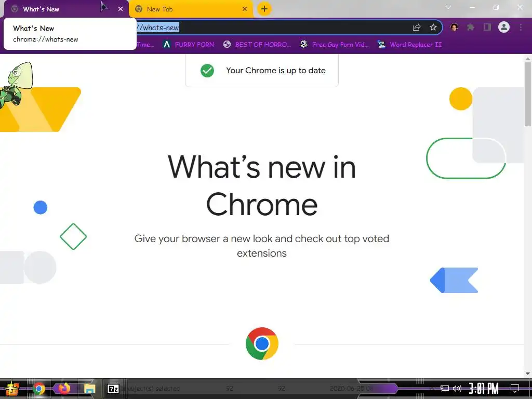Show hidden tray icons chevron
Image resolution: width=532 pixels, height=399 pixels.
click(x=432, y=389)
